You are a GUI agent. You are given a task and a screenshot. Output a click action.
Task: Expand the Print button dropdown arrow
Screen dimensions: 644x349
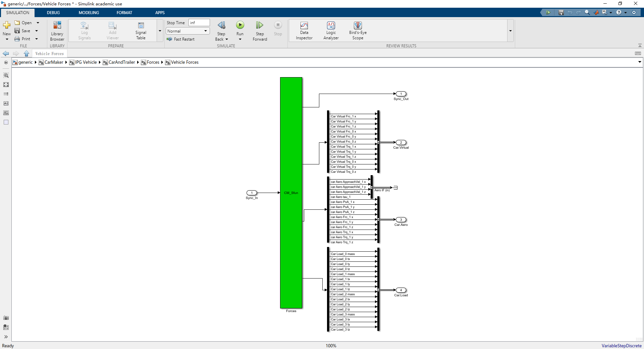point(37,39)
